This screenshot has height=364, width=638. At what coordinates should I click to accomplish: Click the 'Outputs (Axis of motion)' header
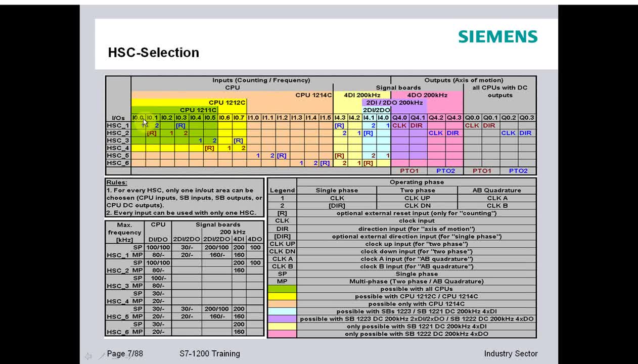click(464, 80)
